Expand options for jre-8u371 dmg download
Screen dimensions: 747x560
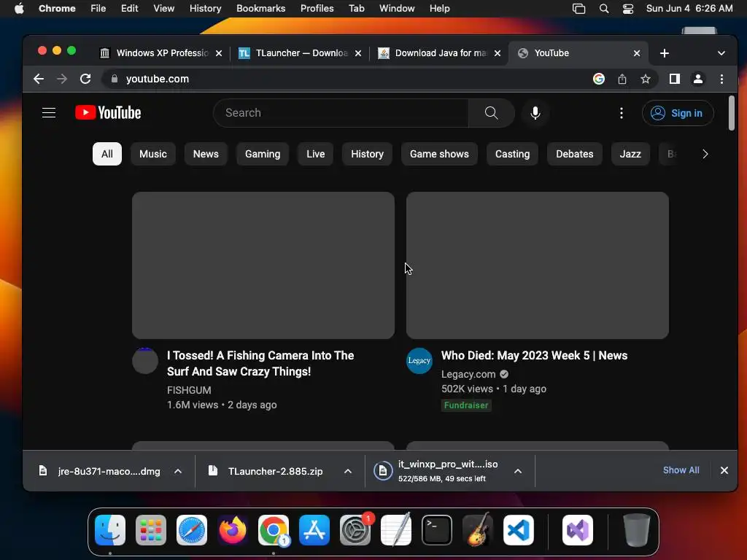click(x=178, y=471)
